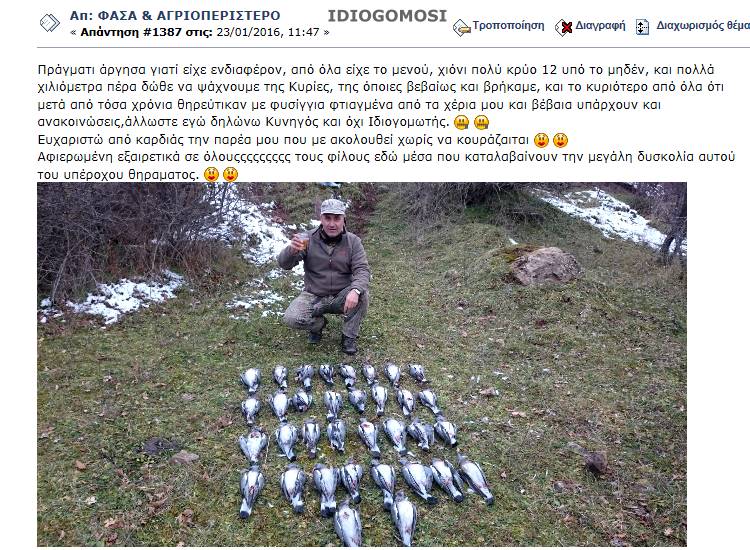
Task: Select the Διαγραφή text link
Action: point(600,25)
